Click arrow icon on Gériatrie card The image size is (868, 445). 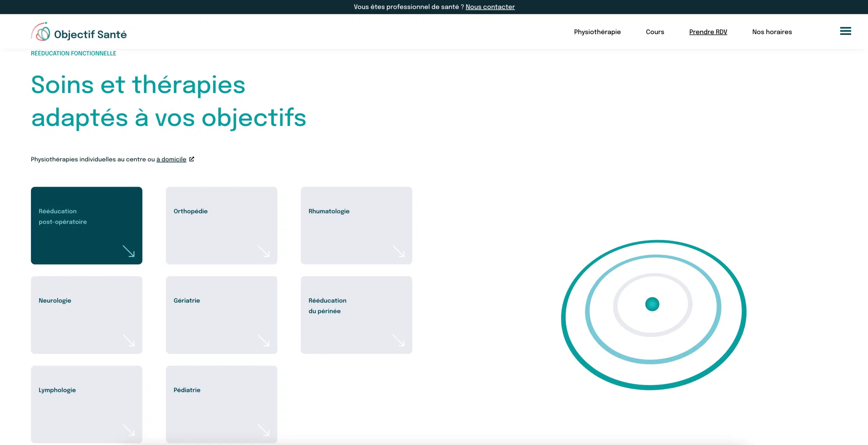pos(263,341)
